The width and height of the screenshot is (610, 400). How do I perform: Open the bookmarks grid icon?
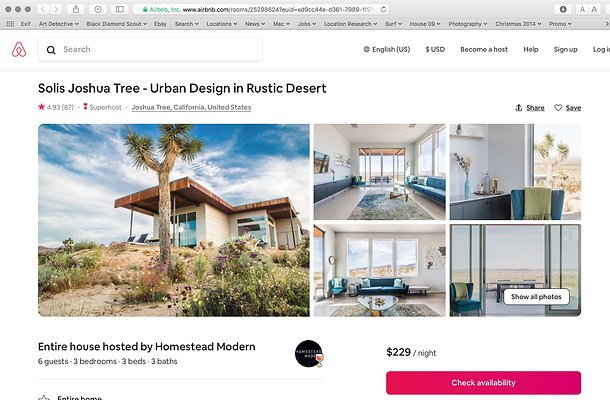(x=11, y=24)
